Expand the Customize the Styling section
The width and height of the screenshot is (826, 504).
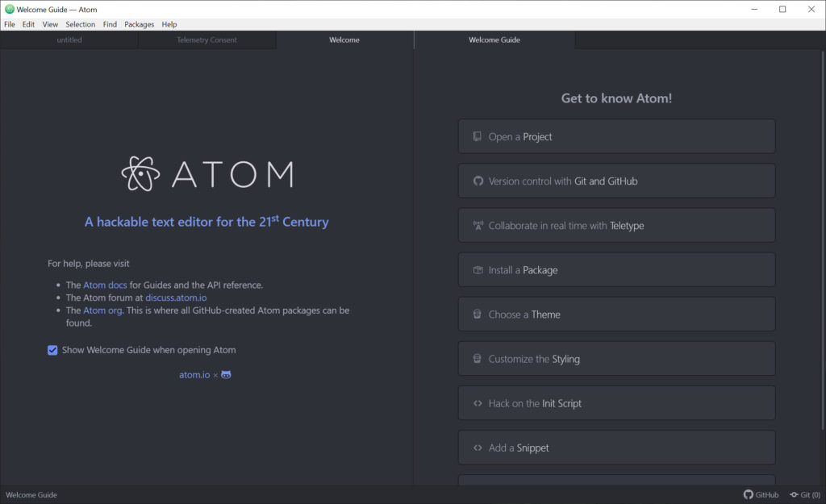coord(616,359)
